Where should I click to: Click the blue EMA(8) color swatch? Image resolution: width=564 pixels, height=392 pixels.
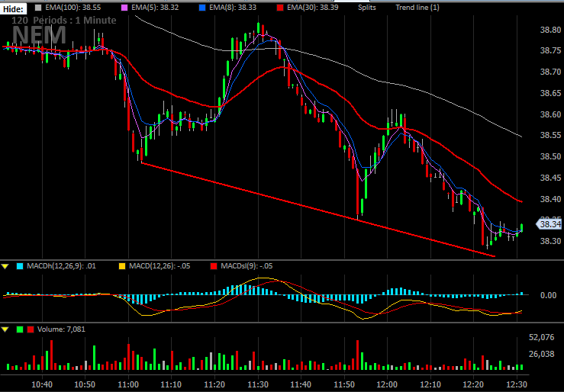click(203, 7)
